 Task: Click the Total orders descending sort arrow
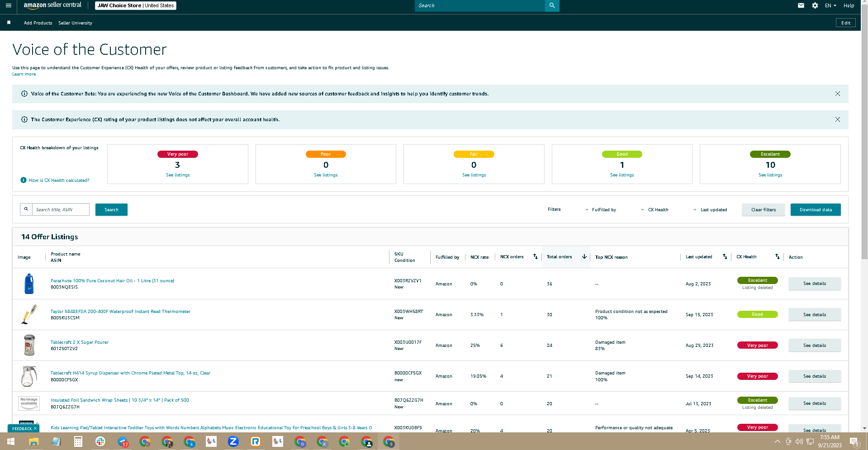584,256
